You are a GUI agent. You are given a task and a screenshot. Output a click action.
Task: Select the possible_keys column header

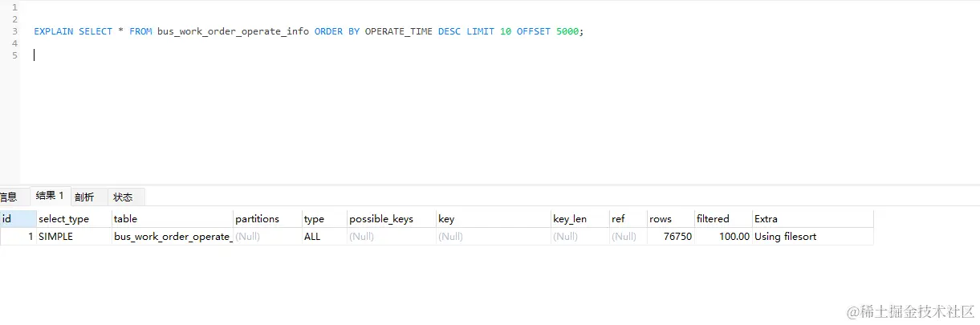[392, 218]
